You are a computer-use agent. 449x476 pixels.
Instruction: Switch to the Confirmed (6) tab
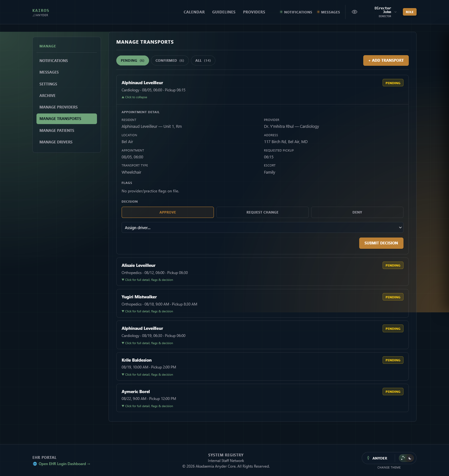pos(170,60)
